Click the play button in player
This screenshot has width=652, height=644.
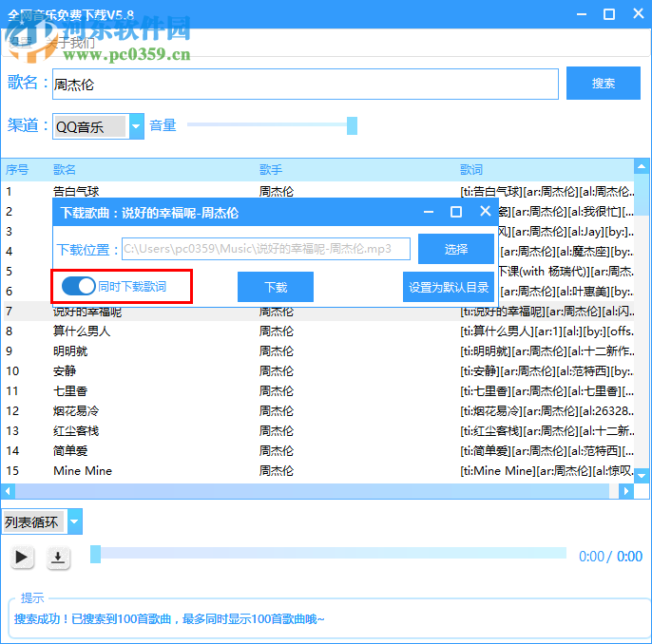[x=22, y=557]
